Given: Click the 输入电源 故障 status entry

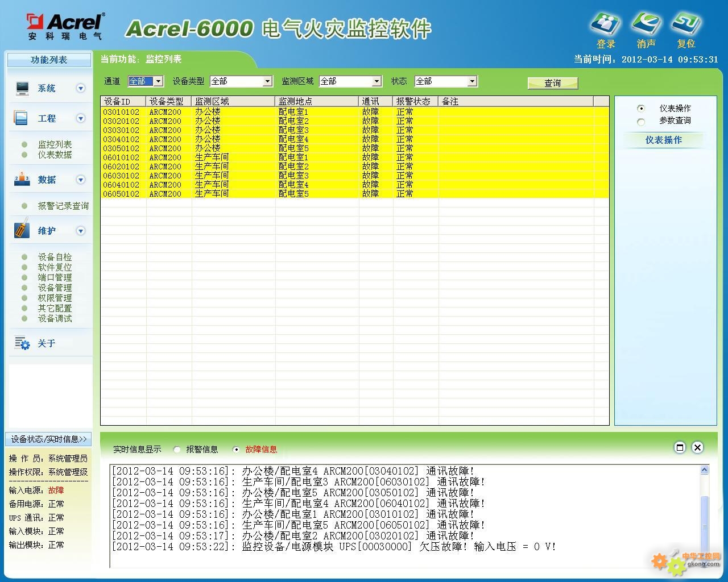Looking at the screenshot, I should click(36, 490).
